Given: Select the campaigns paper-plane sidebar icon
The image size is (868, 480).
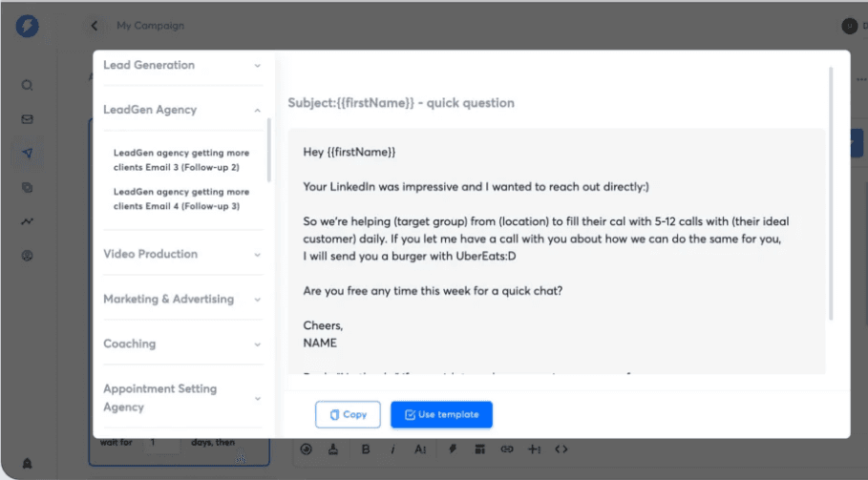Looking at the screenshot, I should pos(27,153).
